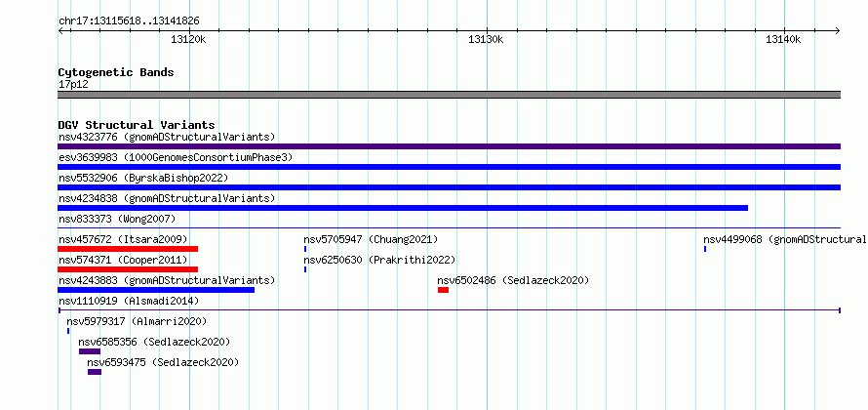Click the chr17:13115618..13141826 coordinate label
The image size is (868, 410).
tap(129, 21)
